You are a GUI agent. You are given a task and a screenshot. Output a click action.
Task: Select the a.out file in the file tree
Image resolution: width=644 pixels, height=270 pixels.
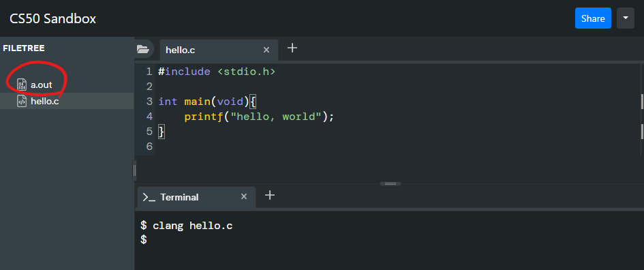tap(41, 85)
